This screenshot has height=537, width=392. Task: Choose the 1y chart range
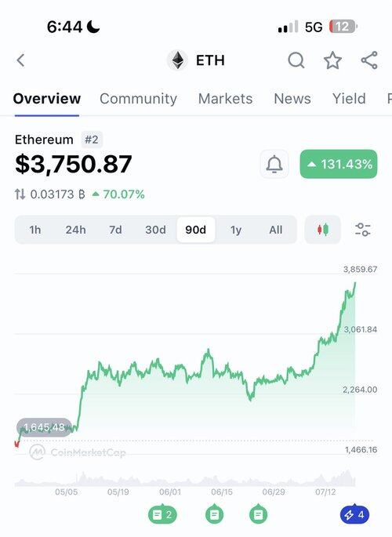coord(235,230)
